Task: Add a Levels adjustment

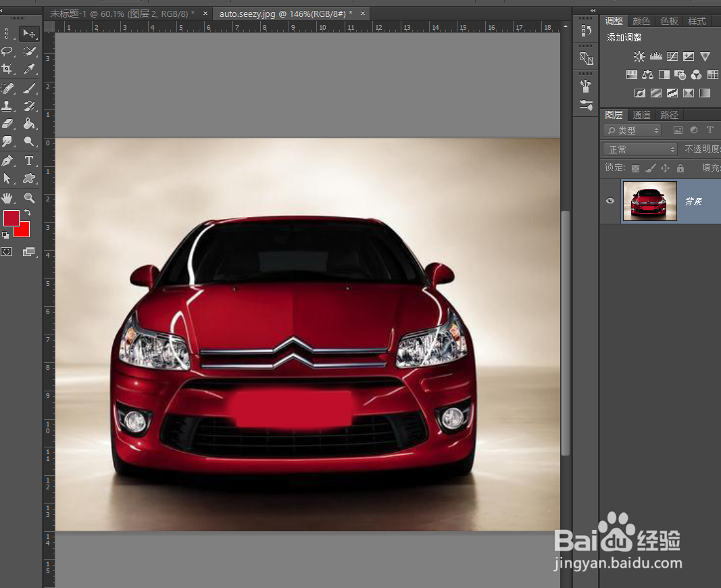Action: click(655, 57)
